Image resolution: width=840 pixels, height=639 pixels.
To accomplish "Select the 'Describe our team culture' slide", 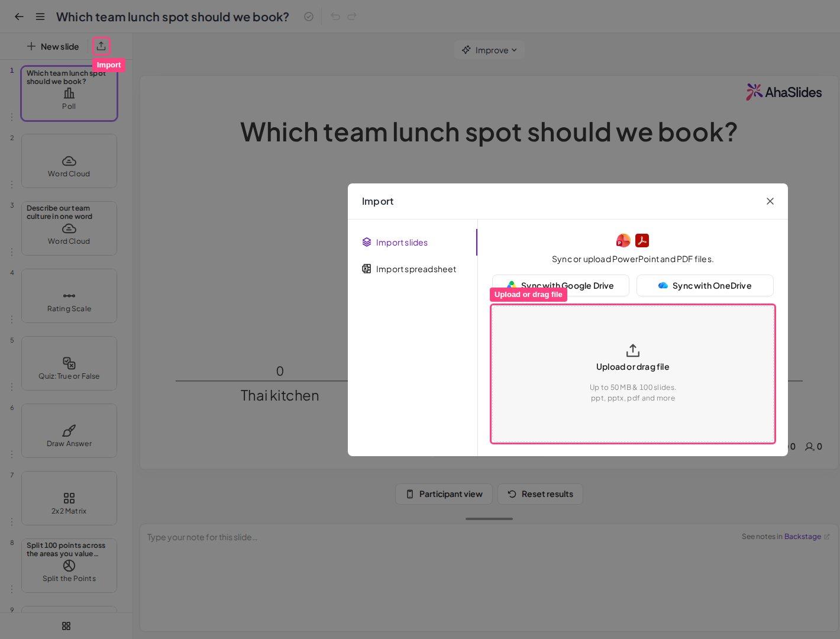I will (69, 228).
